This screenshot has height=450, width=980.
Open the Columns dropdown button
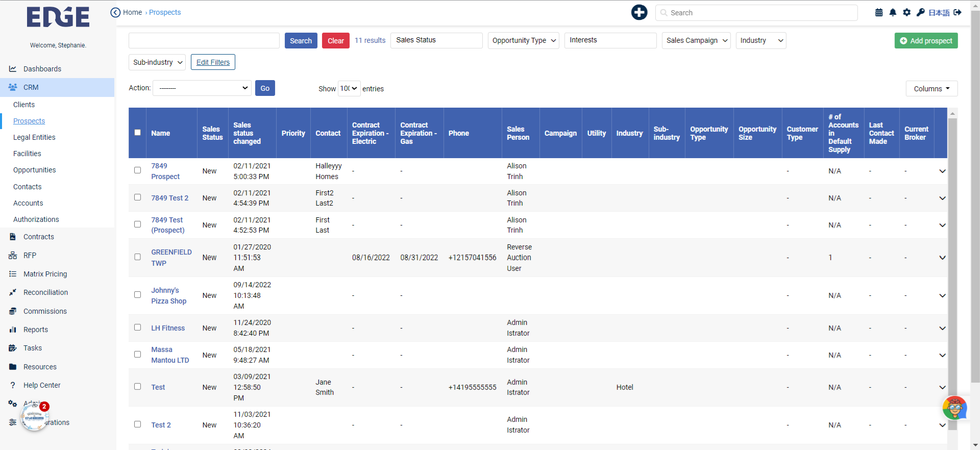pos(932,88)
